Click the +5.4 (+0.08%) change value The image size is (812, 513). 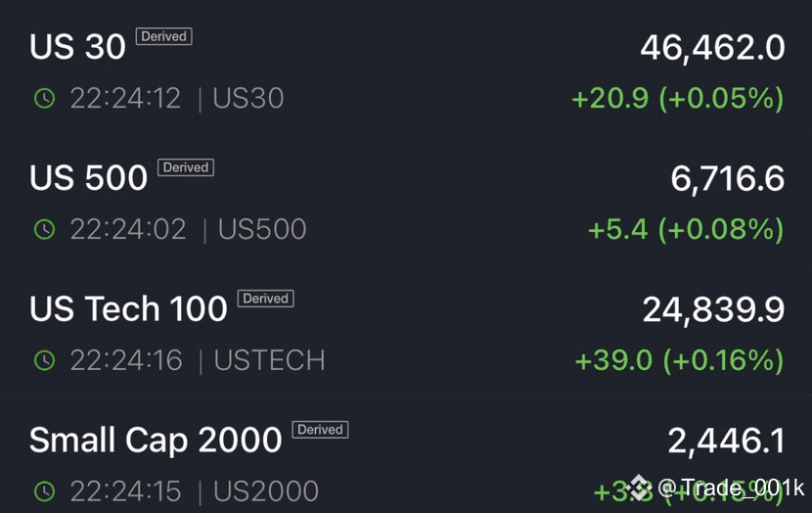[686, 229]
